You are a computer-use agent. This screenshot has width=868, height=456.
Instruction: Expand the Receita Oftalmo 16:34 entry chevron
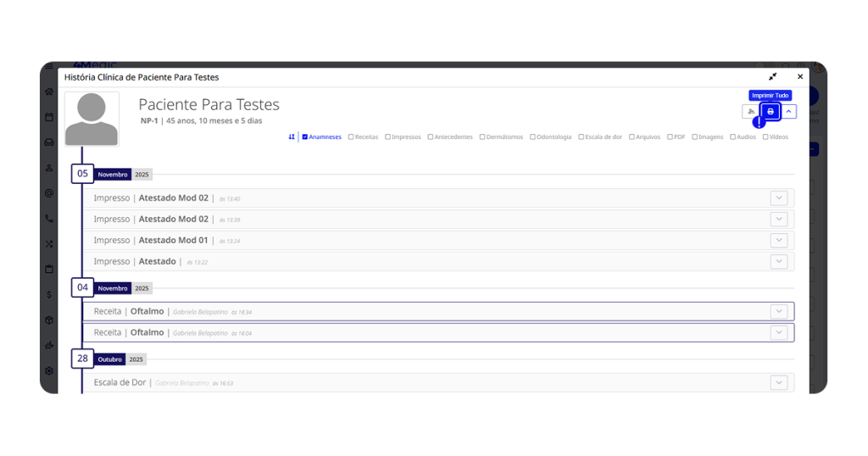point(778,312)
